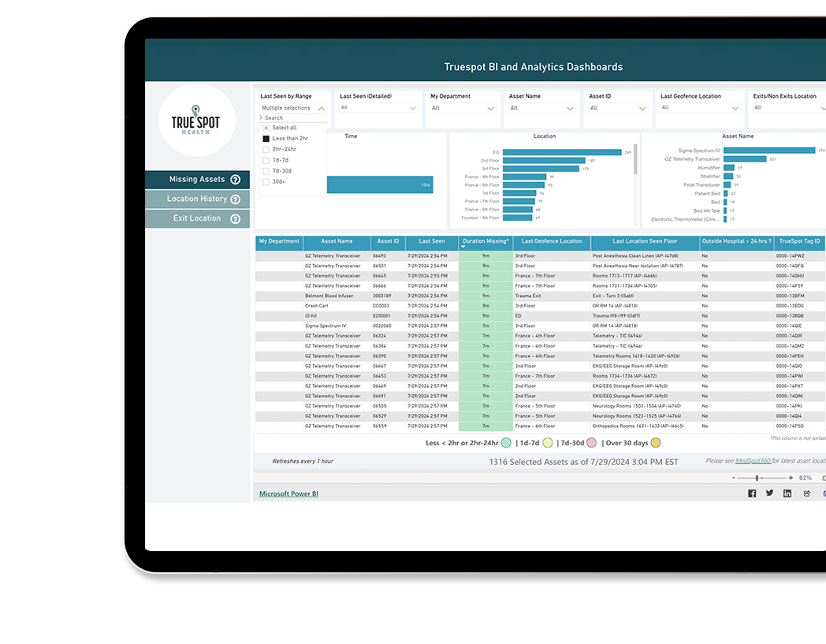Open the Location History help icon
The height and width of the screenshot is (644, 826).
[235, 199]
